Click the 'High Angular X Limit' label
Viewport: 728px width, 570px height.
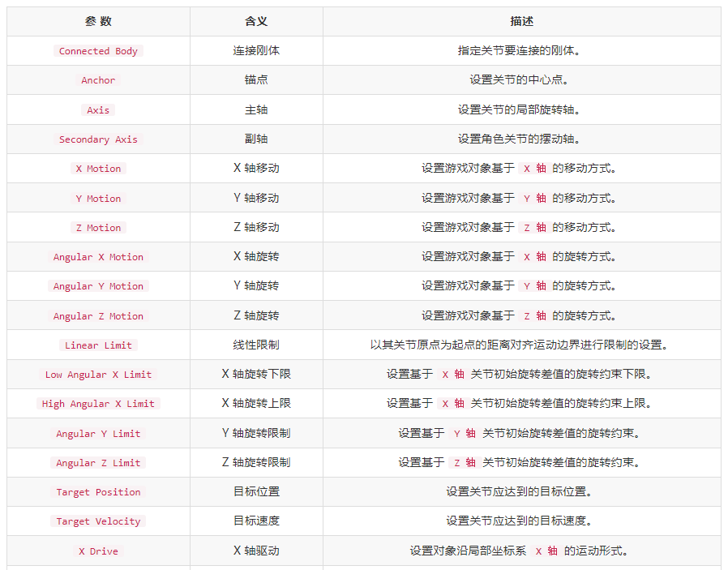98,403
